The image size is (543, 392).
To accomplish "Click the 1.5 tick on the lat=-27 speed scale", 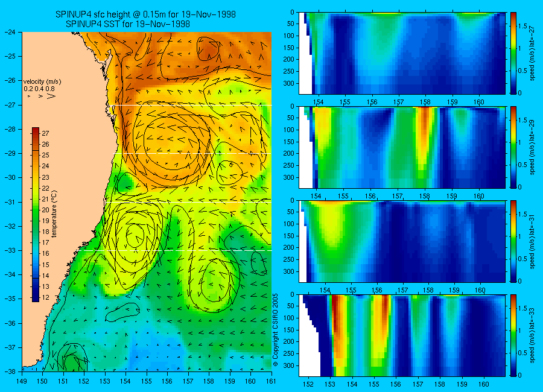I will point(522,26).
